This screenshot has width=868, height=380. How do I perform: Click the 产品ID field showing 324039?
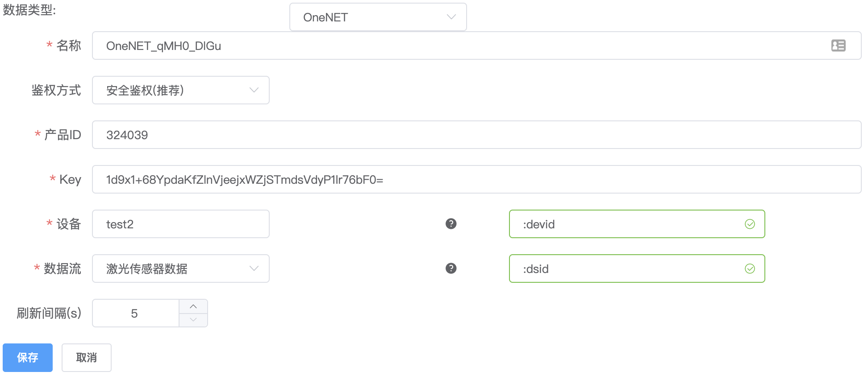[476, 135]
